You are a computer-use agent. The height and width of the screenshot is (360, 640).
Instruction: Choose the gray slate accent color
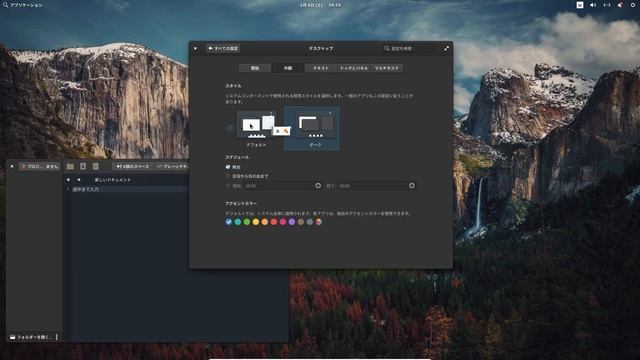pos(310,222)
